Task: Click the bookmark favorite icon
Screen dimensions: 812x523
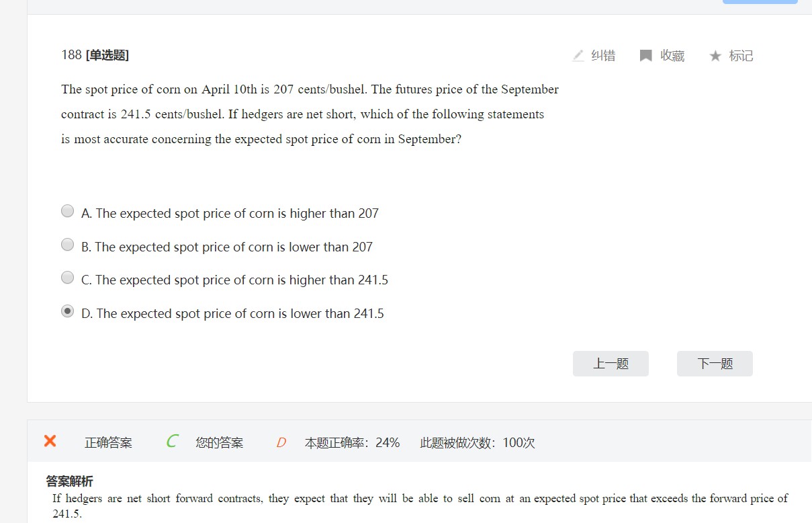Action: click(645, 56)
